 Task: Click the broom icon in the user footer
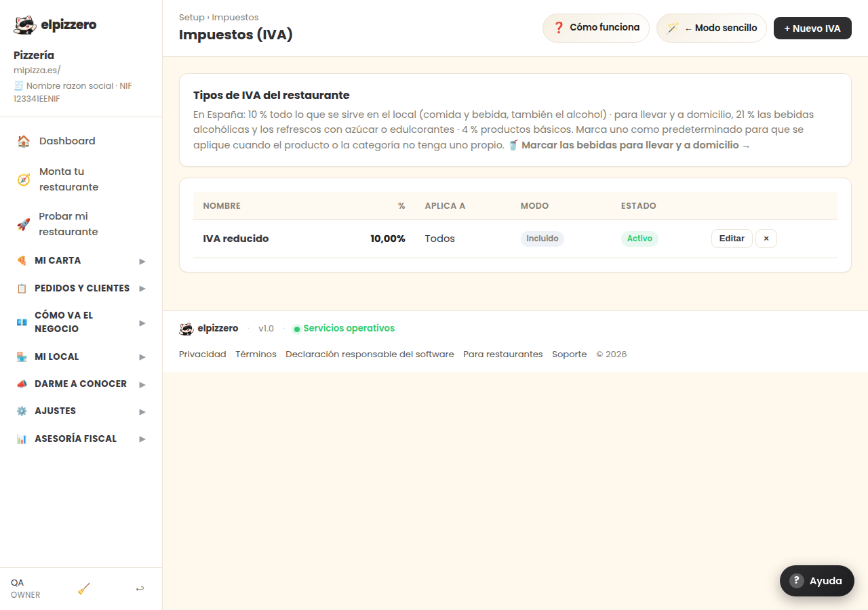pos(84,589)
